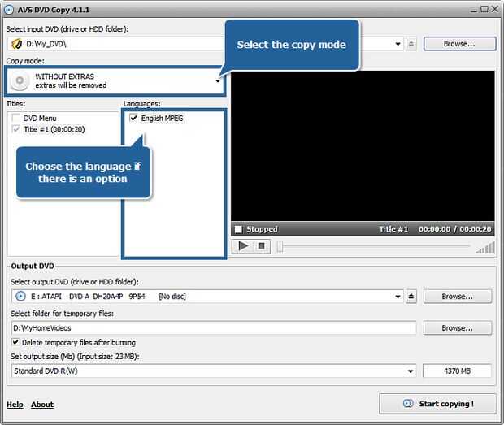This screenshot has width=504, height=425.
Task: Eject the input DVD drive
Action: (411, 44)
